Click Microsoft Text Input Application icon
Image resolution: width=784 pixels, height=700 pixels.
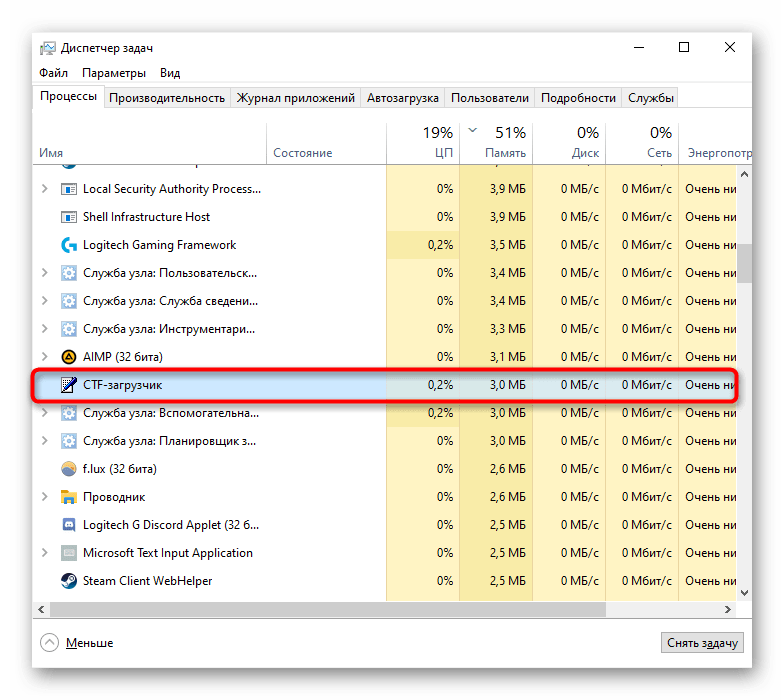coord(68,553)
